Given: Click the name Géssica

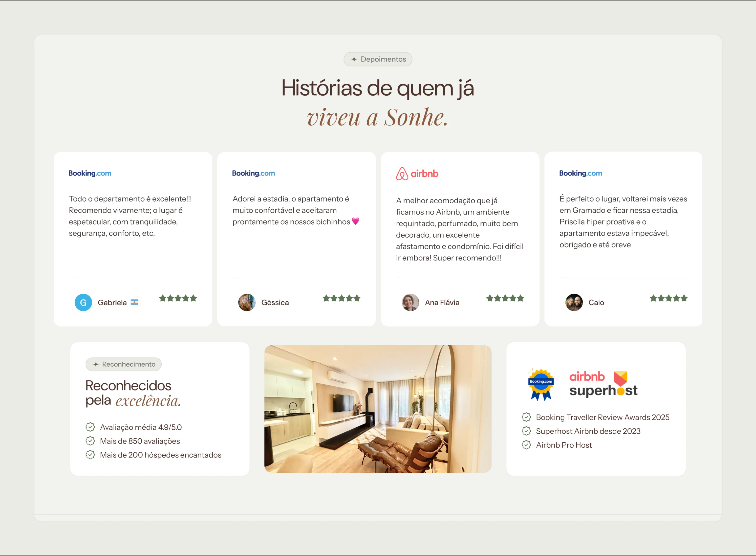Looking at the screenshot, I should click(x=275, y=303).
